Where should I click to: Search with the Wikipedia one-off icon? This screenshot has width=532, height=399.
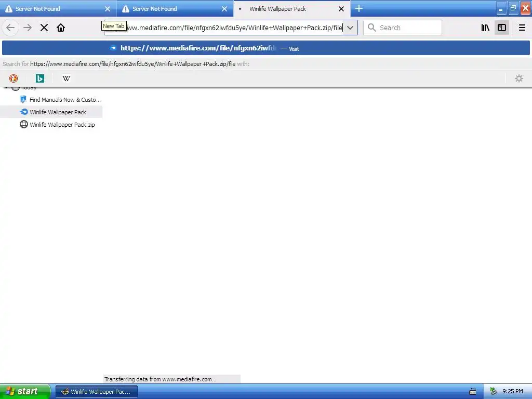coord(66,78)
